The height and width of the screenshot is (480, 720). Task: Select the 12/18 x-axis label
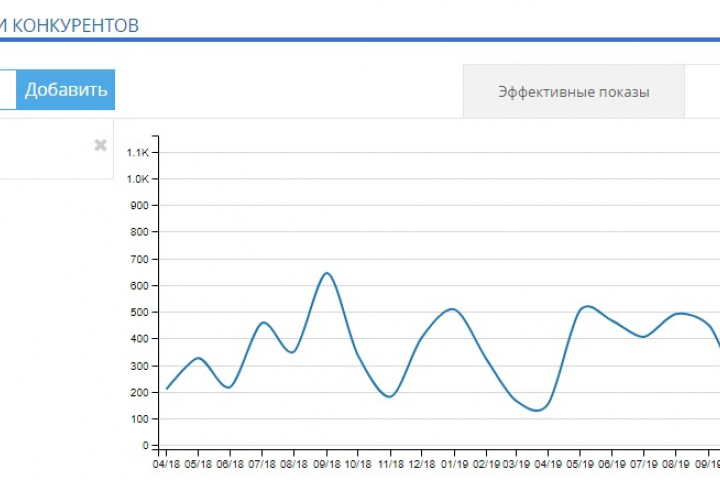tap(422, 464)
